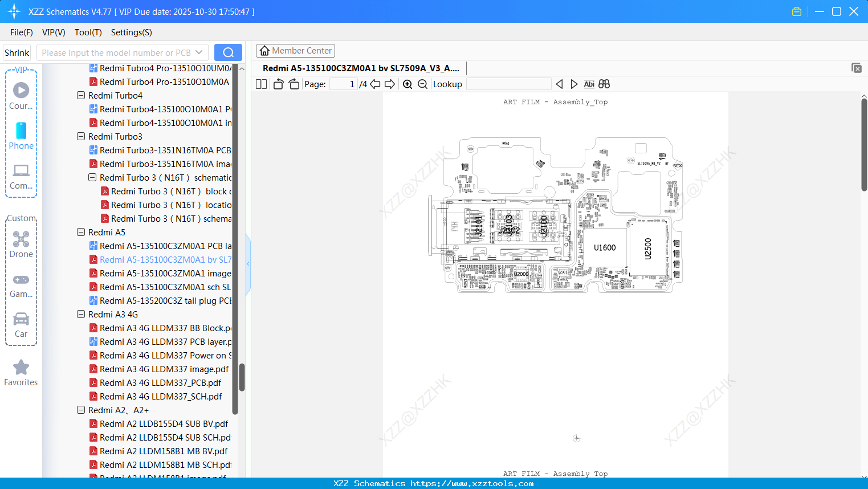Open the Game console category
The width and height of the screenshot is (868, 489).
point(21,285)
